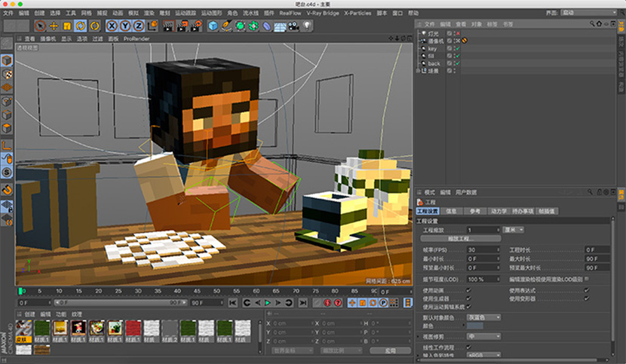Image resolution: width=626 pixels, height=364 pixels.
Task: Play the animation forward
Action: (x=268, y=303)
